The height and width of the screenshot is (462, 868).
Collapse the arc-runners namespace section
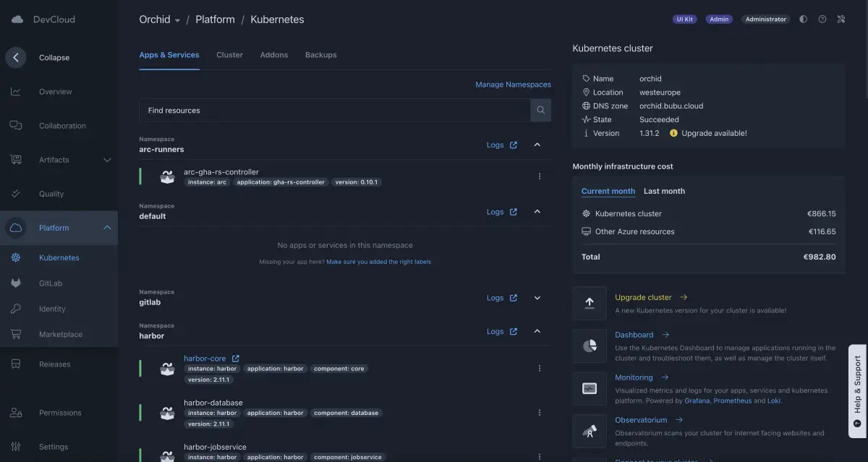pyautogui.click(x=537, y=145)
